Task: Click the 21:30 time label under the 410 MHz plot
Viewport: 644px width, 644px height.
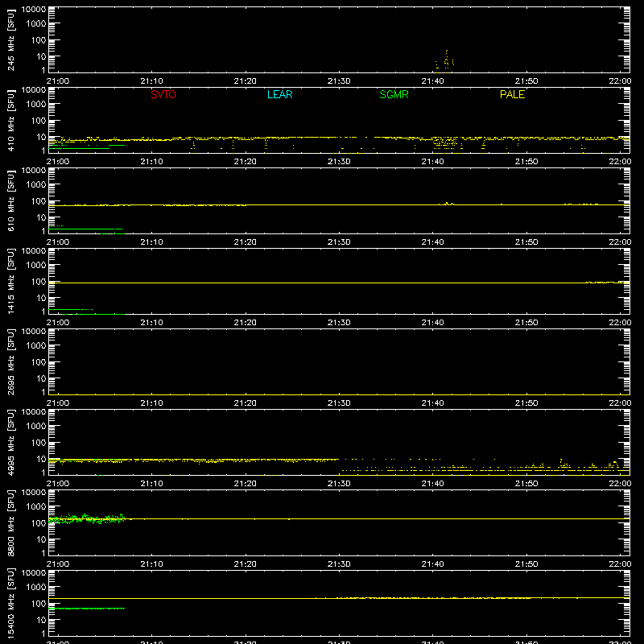Action: coord(339,162)
